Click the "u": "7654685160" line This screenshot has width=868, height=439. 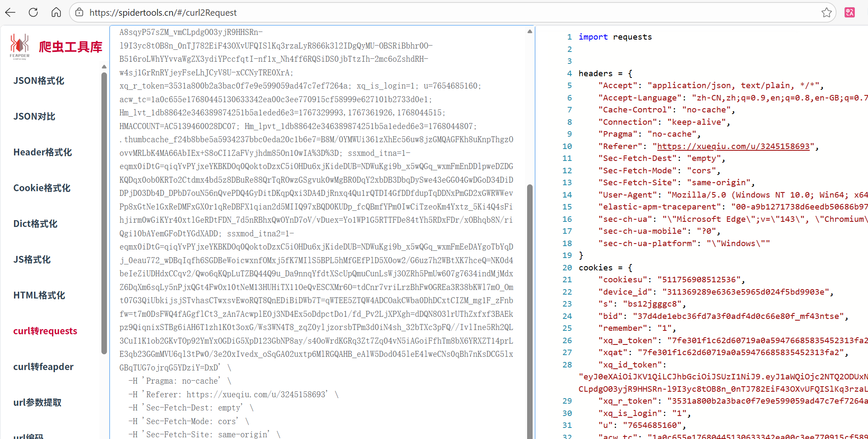642,425
